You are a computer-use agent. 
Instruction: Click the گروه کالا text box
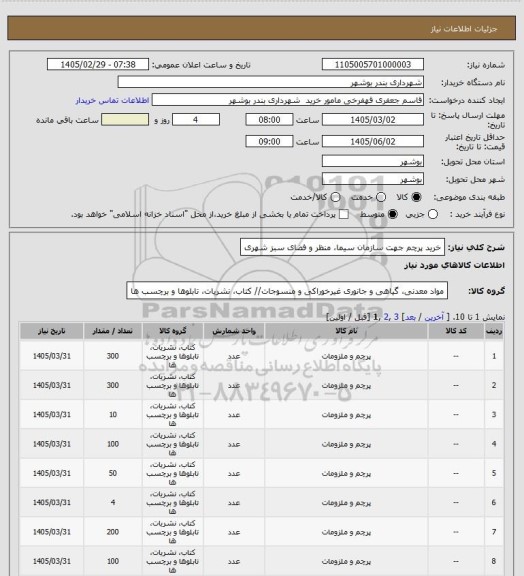point(287,291)
